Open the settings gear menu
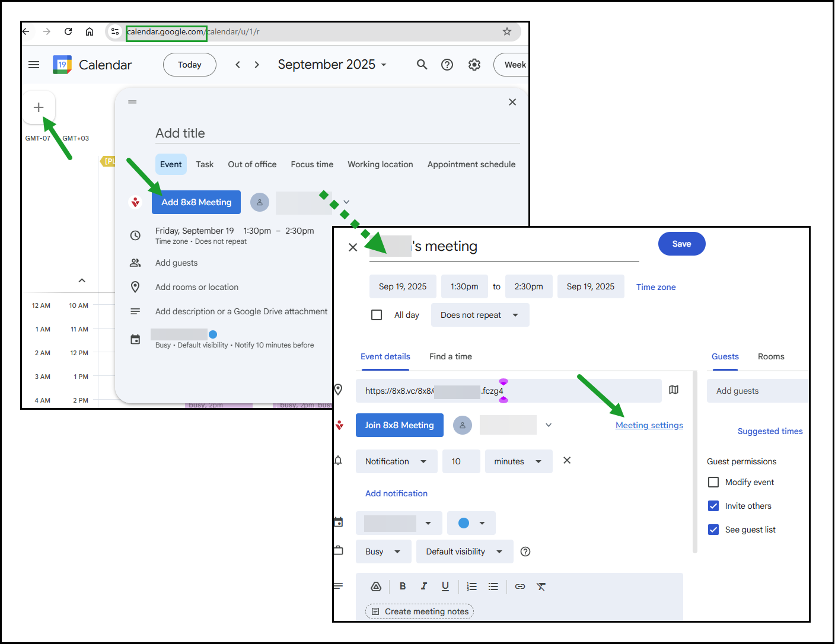This screenshot has width=835, height=644. tap(474, 65)
